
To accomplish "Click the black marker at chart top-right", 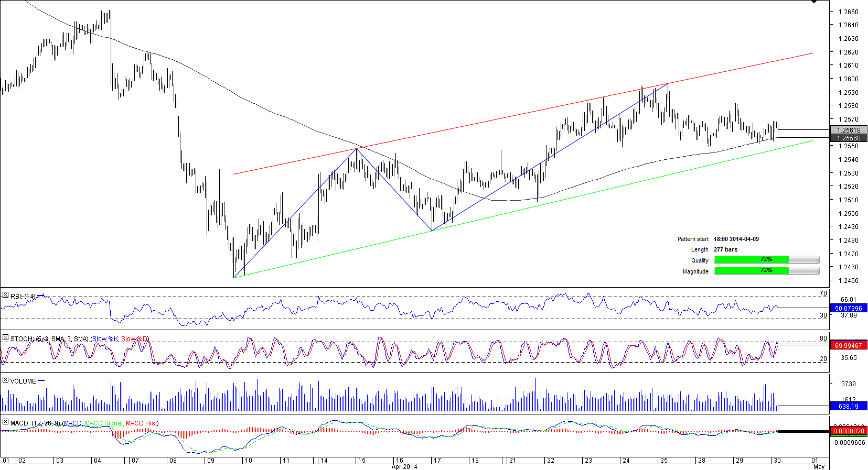I will pos(814,2).
